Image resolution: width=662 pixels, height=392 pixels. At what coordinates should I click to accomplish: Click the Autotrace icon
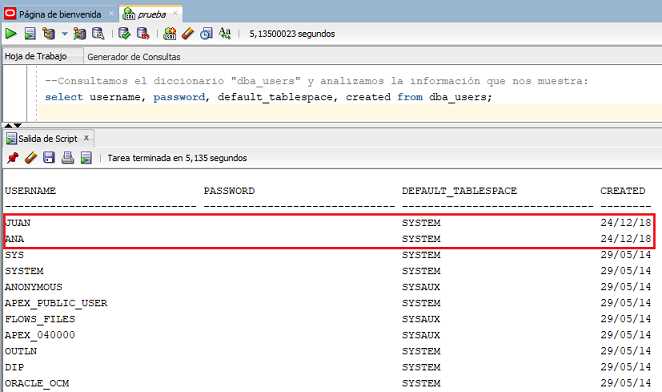click(x=79, y=33)
